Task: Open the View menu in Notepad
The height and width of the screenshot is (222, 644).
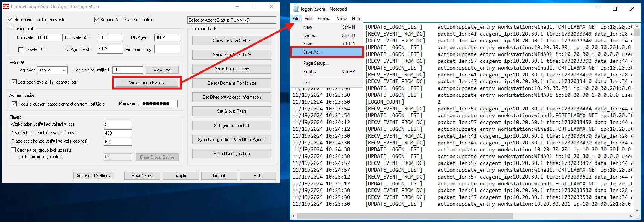Action: tap(342, 18)
